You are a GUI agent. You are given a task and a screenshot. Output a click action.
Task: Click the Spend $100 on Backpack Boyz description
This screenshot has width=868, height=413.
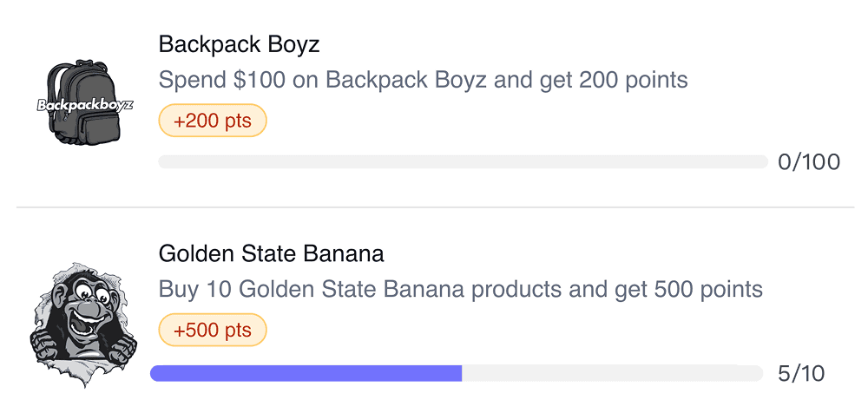click(x=423, y=81)
